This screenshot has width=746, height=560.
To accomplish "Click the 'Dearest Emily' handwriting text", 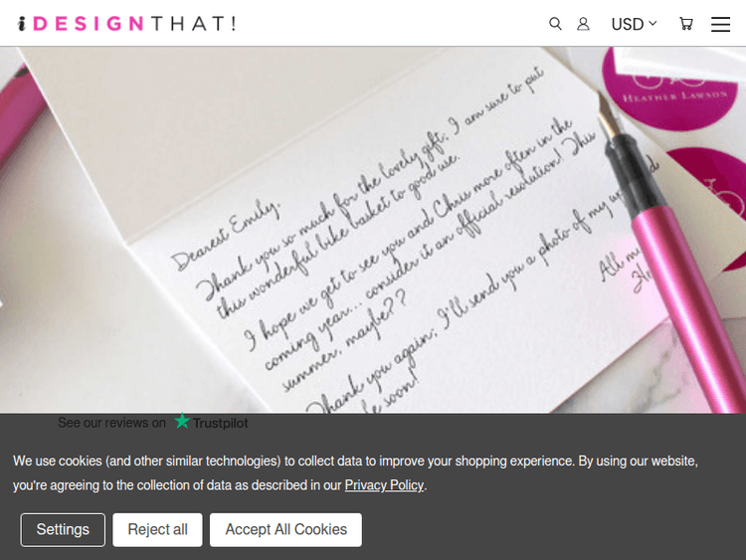I will (x=226, y=235).
